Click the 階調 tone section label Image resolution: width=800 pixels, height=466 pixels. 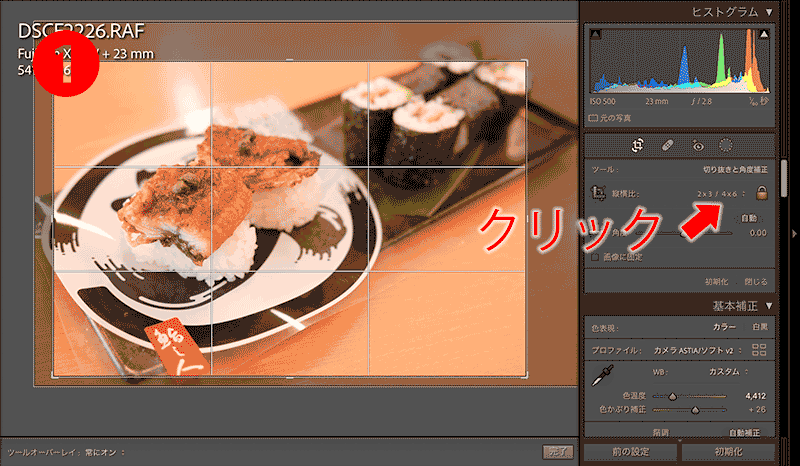(x=660, y=433)
